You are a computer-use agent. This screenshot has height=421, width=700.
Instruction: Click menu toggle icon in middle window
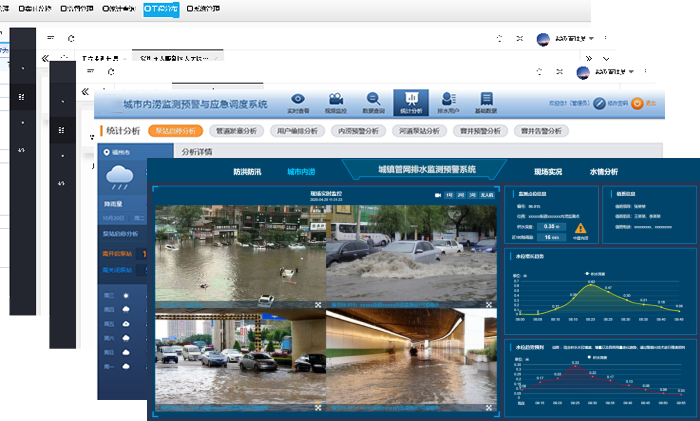(x=91, y=71)
